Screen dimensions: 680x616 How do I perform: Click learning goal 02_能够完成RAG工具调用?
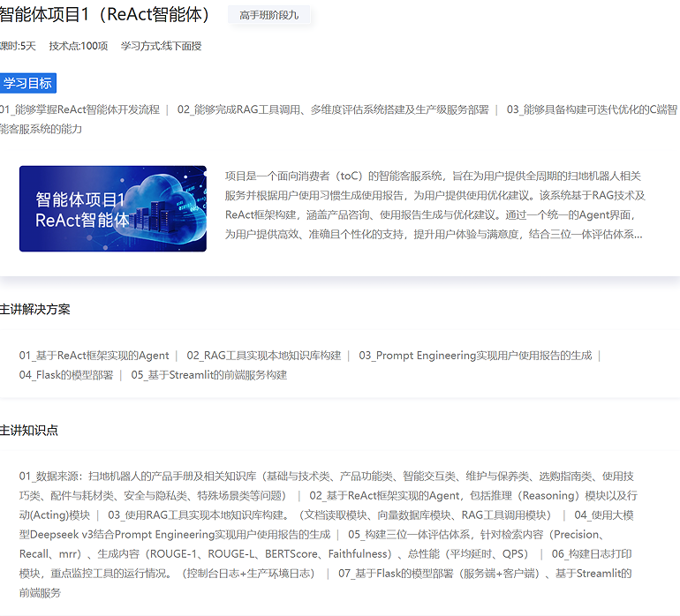coord(333,109)
